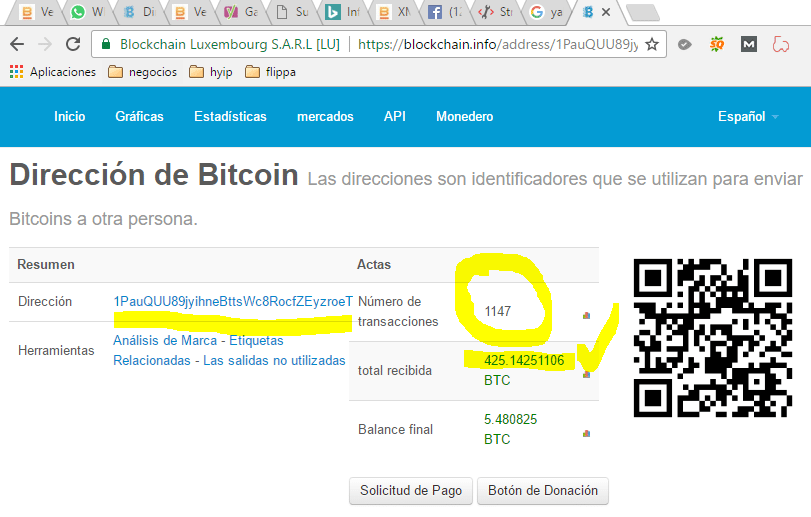Open the Estadísticas menu item
Viewport: 811px width, 517px height.
tap(230, 116)
